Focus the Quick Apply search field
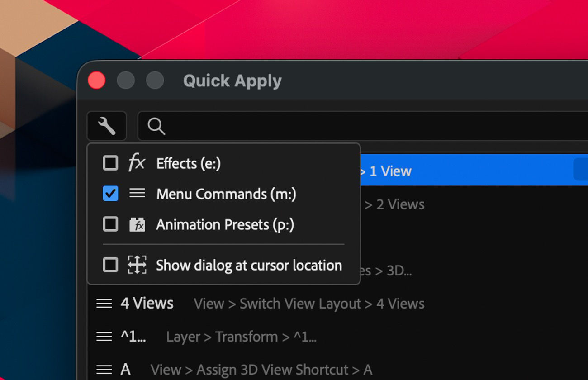This screenshot has width=588, height=380. click(x=363, y=126)
